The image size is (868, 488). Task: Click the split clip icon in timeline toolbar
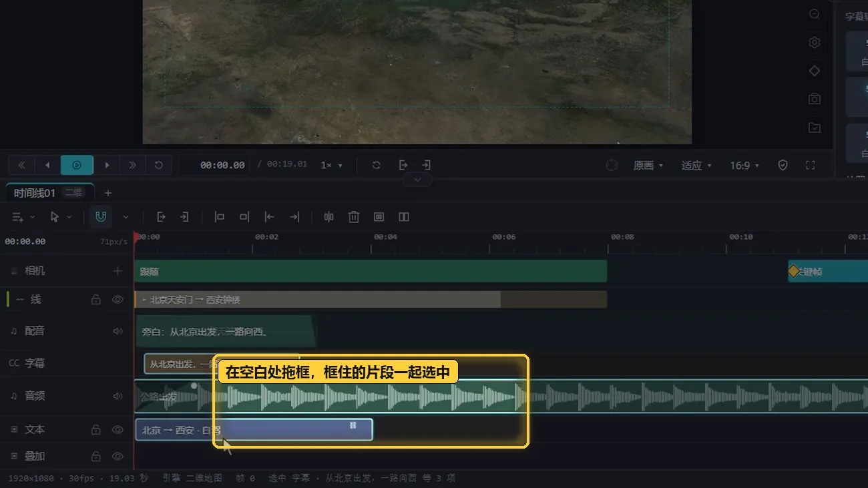pyautogui.click(x=329, y=217)
